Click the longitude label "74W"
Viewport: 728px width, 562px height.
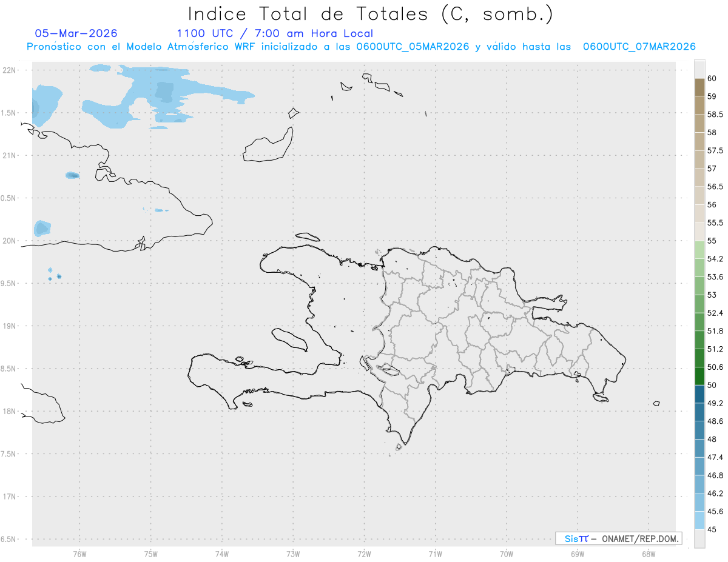[x=222, y=554]
